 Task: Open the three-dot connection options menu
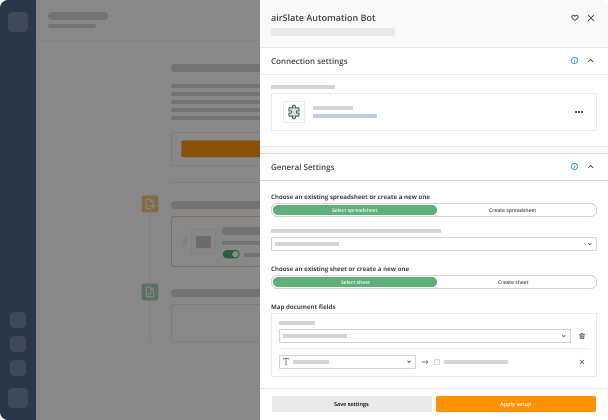click(579, 112)
